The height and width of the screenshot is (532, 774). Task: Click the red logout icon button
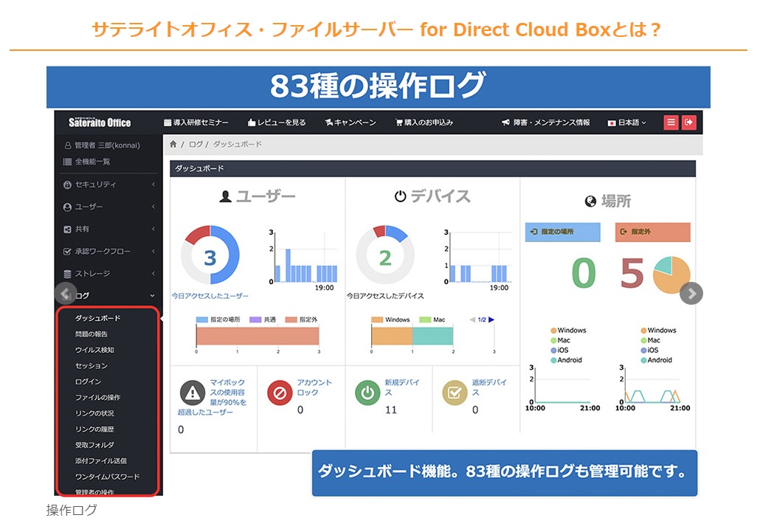(689, 122)
